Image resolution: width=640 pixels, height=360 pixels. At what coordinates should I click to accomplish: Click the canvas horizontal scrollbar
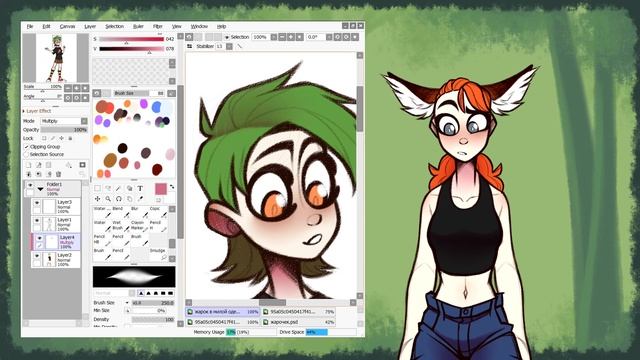click(x=271, y=303)
